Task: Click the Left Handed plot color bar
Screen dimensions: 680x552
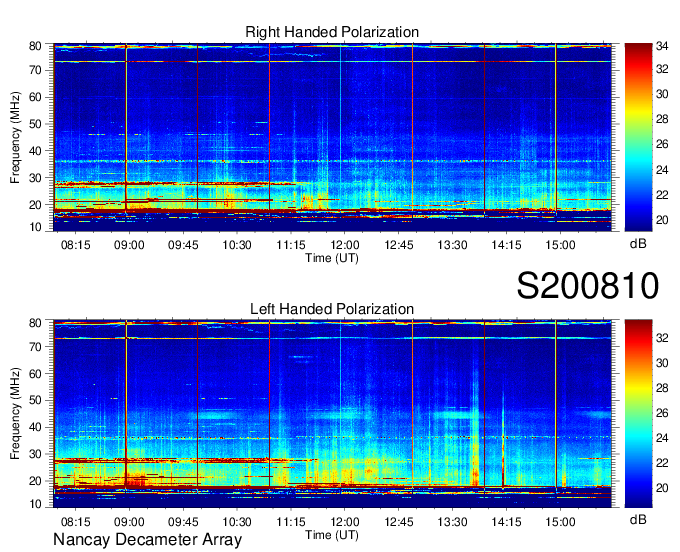Action: coord(638,414)
